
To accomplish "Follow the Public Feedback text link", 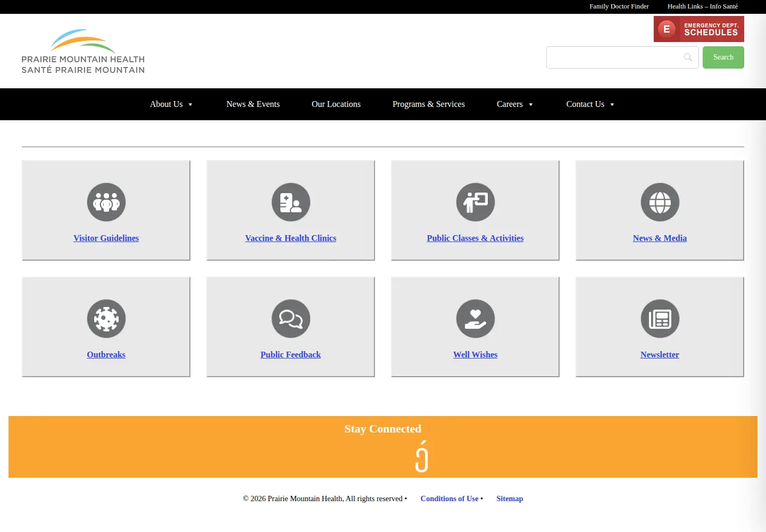I will click(291, 355).
